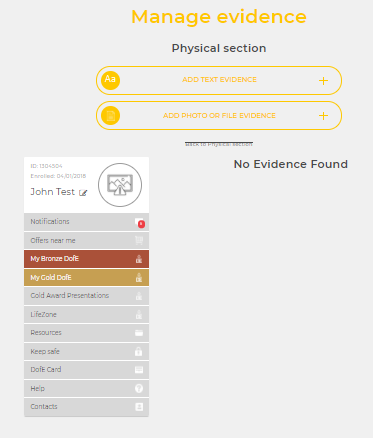373x438 pixels.
Task: Click the ID number text
Action: [47, 166]
